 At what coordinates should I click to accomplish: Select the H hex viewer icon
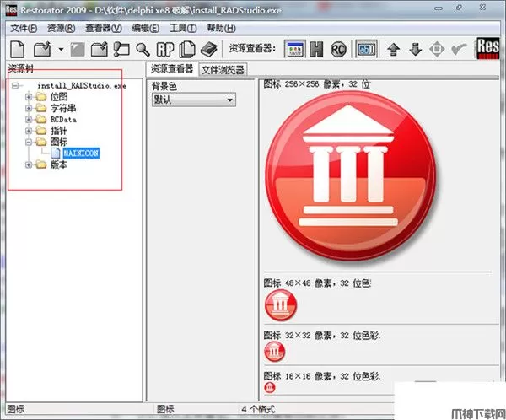(x=315, y=49)
